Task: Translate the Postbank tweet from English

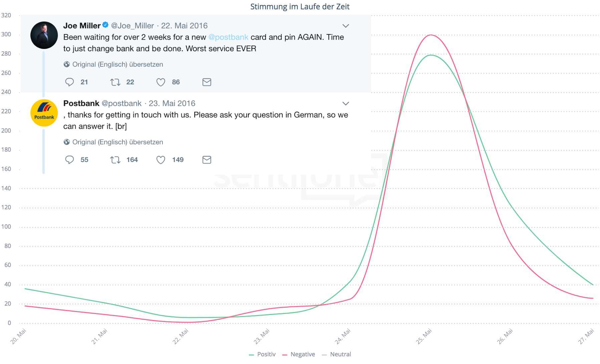Action: click(x=117, y=142)
